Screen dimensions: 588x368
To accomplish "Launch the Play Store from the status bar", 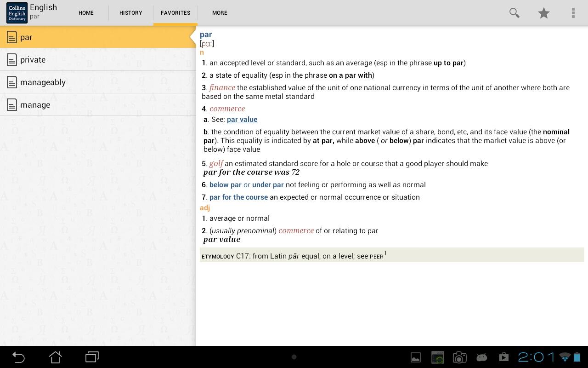I will 503,357.
